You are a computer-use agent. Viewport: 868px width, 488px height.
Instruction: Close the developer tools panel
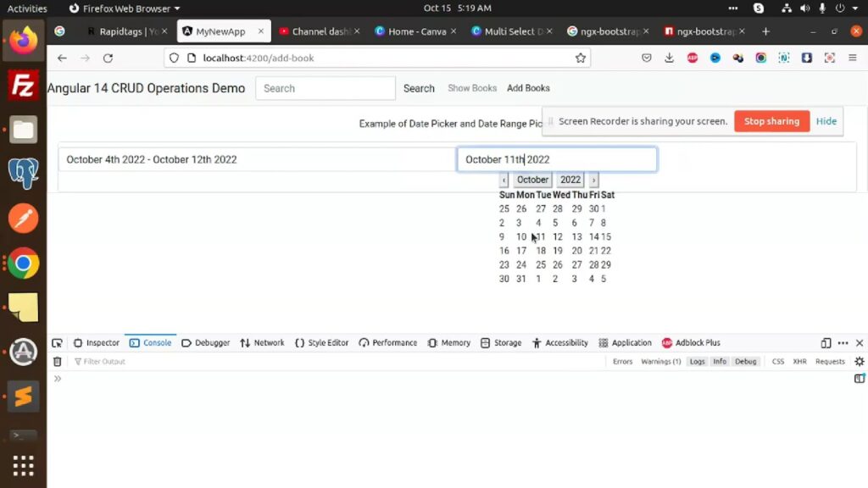pyautogui.click(x=860, y=343)
